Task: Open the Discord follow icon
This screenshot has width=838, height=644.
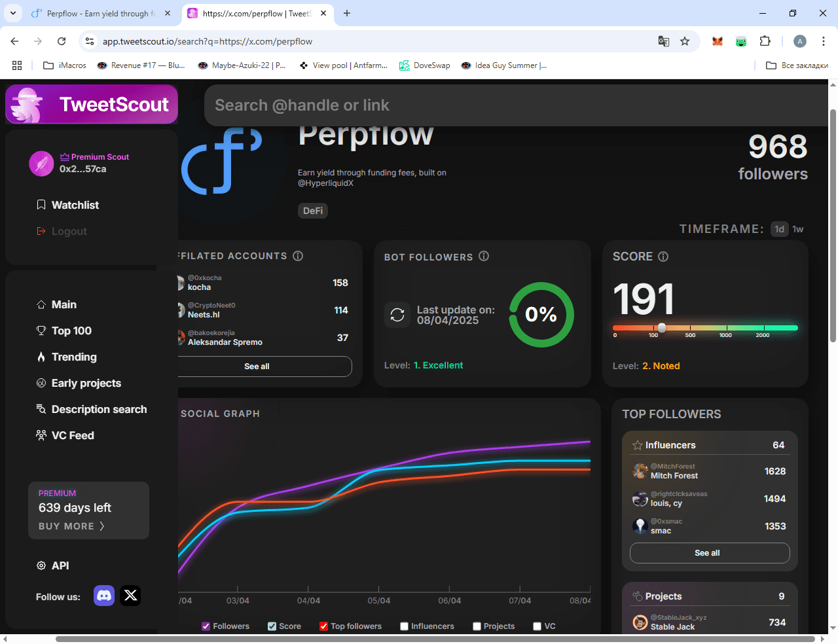Action: pyautogui.click(x=104, y=596)
